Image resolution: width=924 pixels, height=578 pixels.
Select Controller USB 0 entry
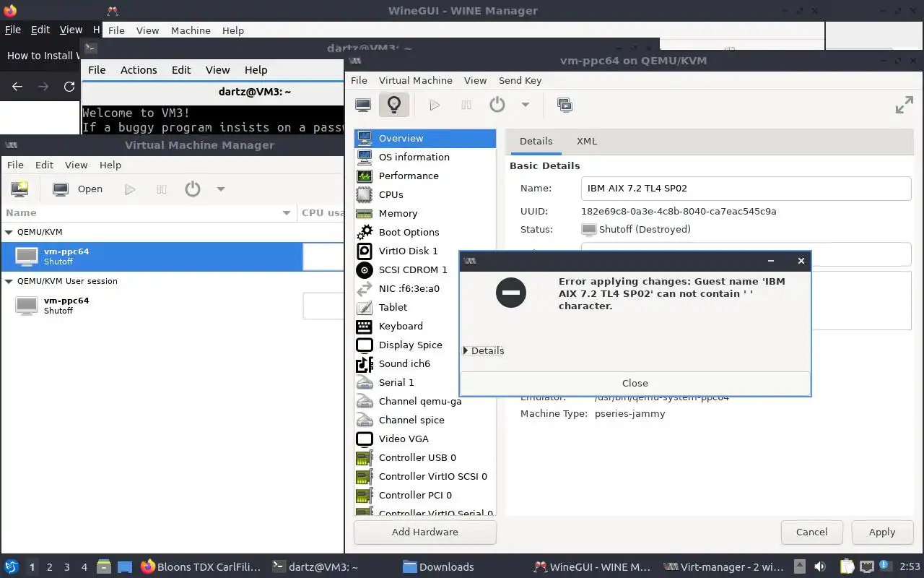pyautogui.click(x=425, y=457)
